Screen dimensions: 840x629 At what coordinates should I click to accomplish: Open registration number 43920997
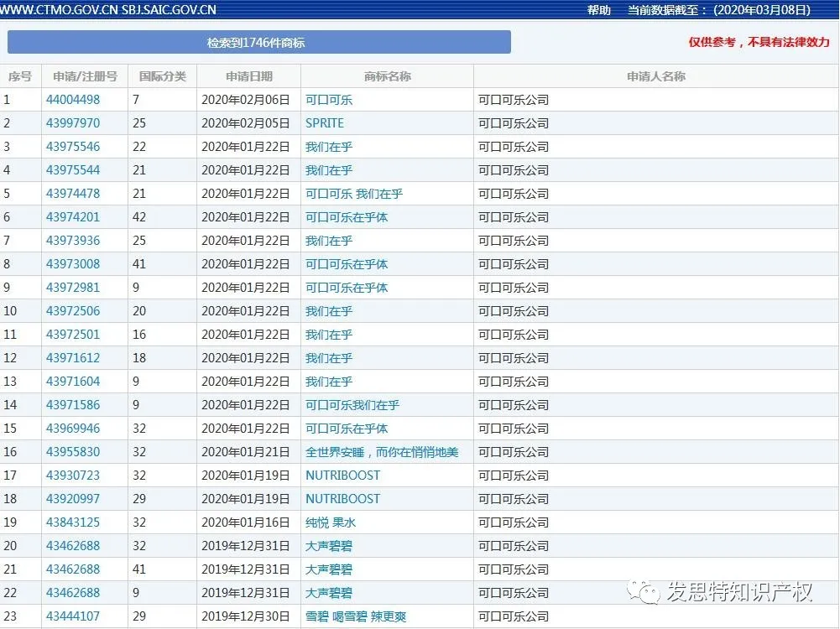point(73,499)
